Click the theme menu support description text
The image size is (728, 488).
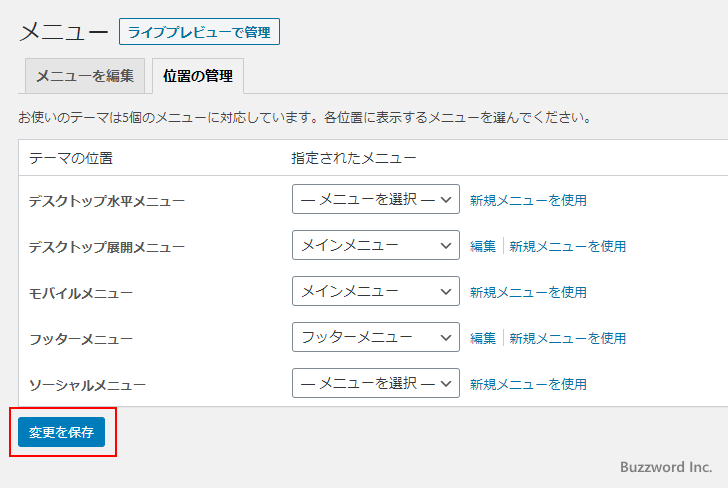tap(305, 117)
